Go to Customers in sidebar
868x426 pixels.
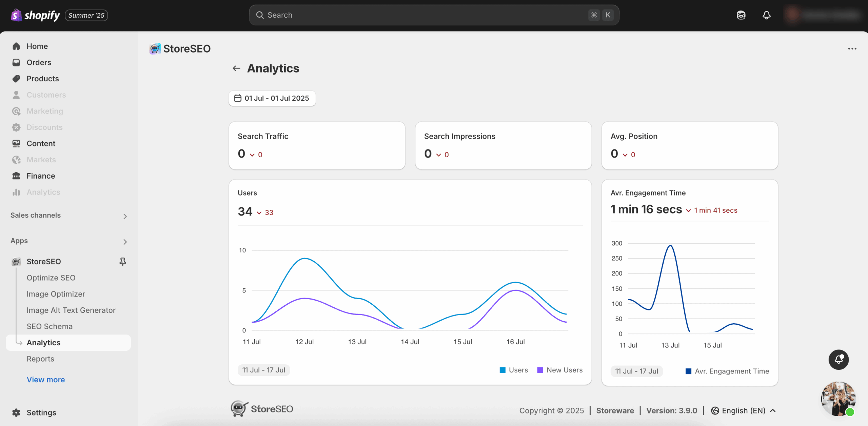[46, 95]
